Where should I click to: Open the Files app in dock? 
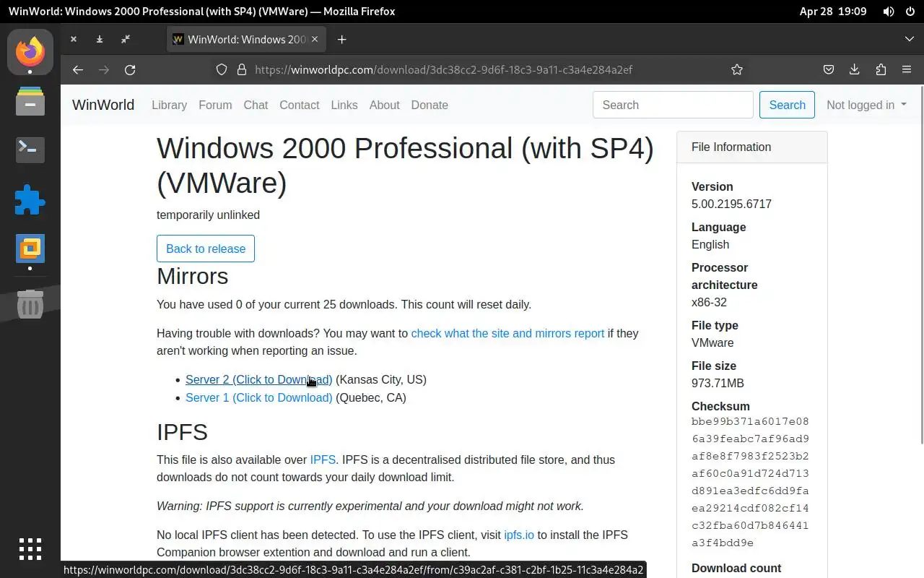tap(30, 101)
